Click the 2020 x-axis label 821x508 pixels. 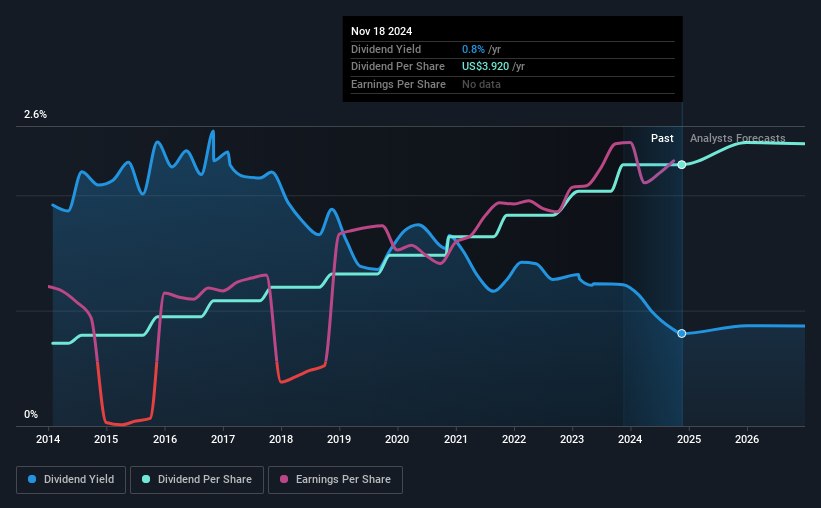[x=397, y=439]
